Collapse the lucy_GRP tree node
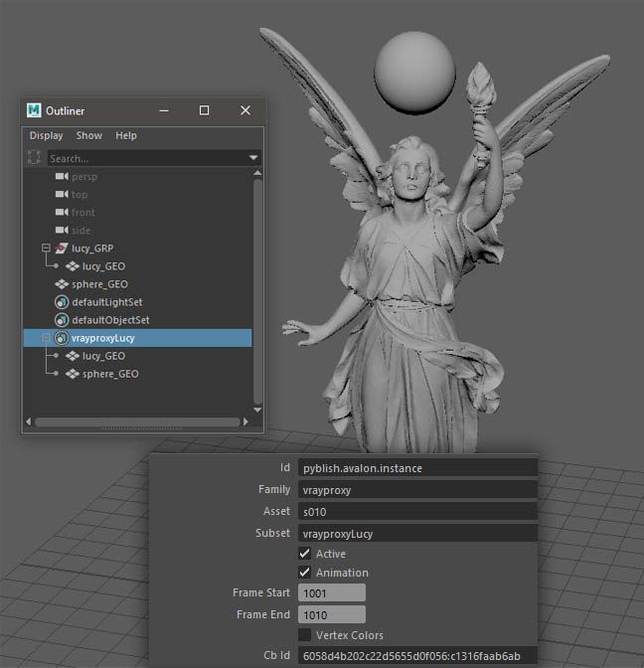 pos(46,248)
